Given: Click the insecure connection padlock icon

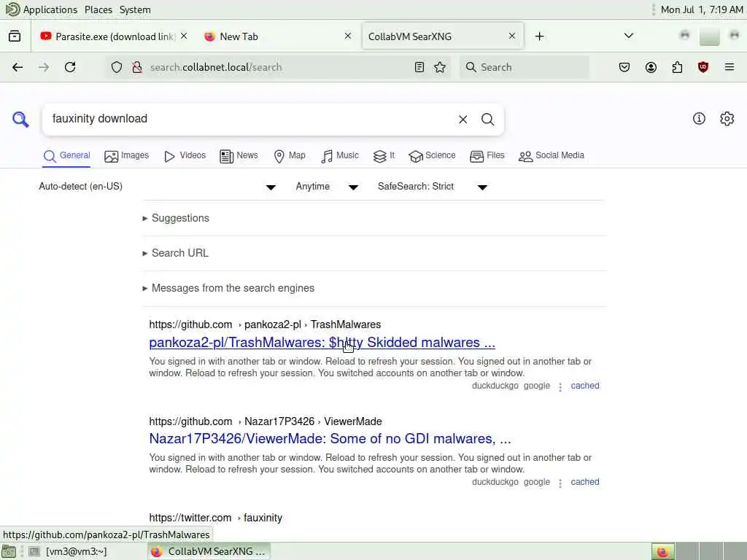Looking at the screenshot, I should tap(137, 67).
